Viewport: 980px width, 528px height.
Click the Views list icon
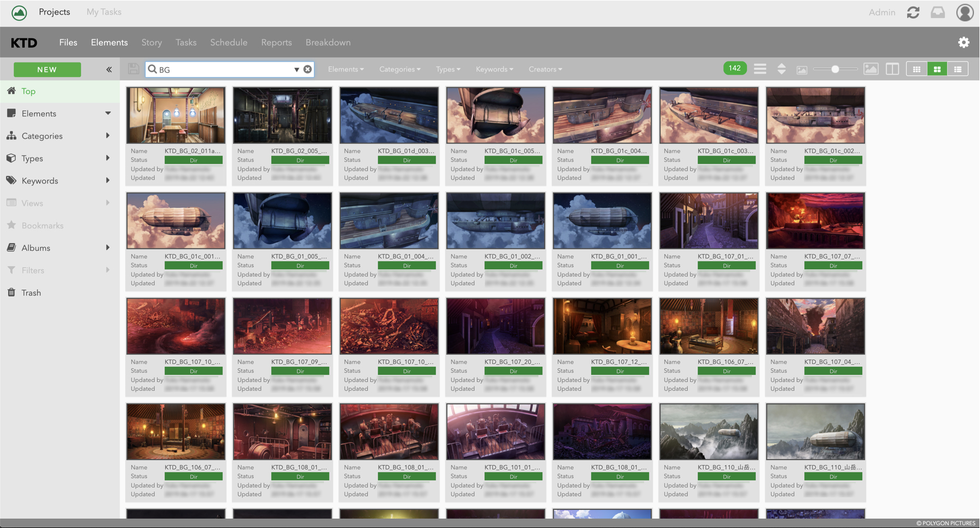pos(11,202)
